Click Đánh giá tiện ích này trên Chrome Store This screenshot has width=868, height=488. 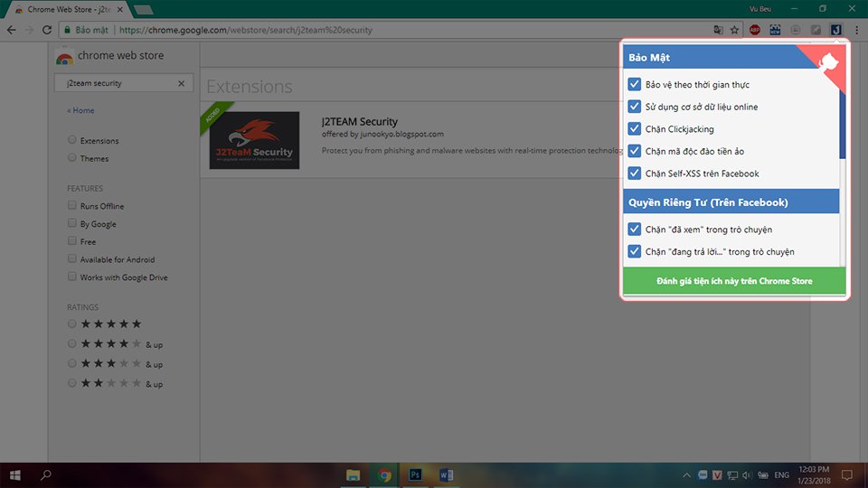click(x=734, y=281)
